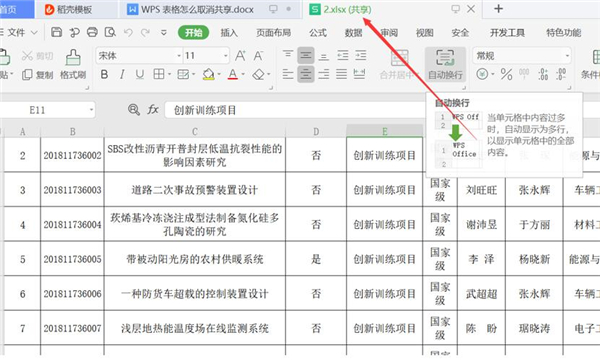
Task: Open the 页面布局 ribbon tab
Action: (274, 33)
